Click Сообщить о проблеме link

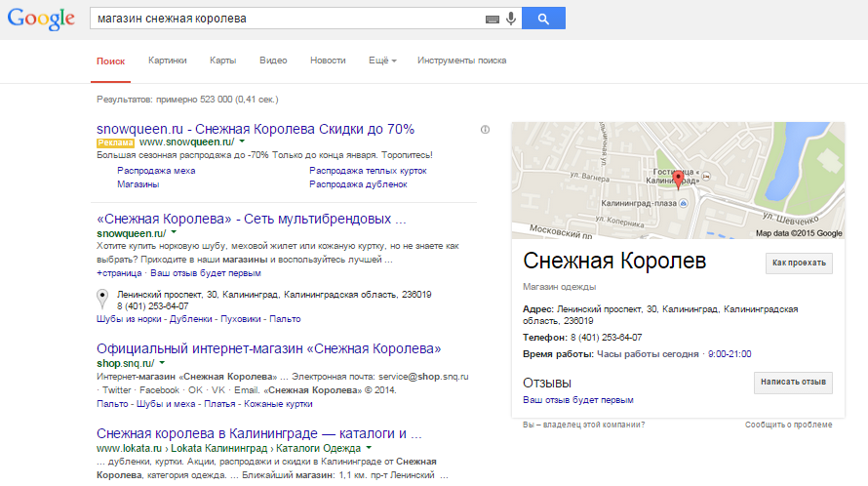pyautogui.click(x=788, y=425)
